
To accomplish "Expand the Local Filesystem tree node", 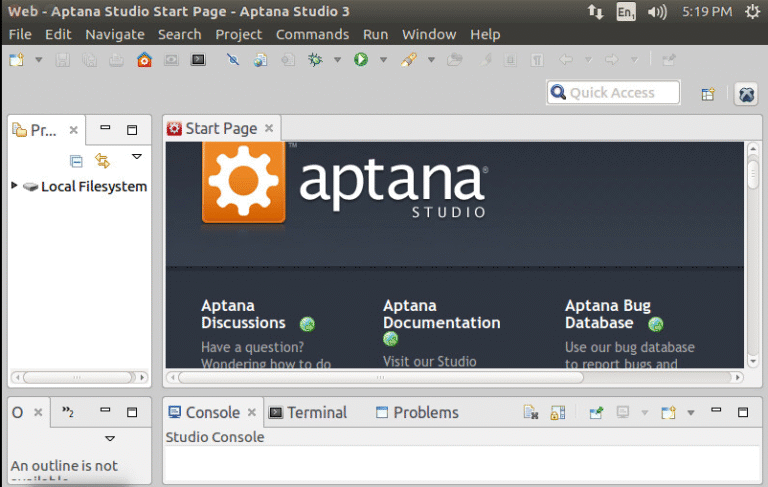I will tap(14, 186).
